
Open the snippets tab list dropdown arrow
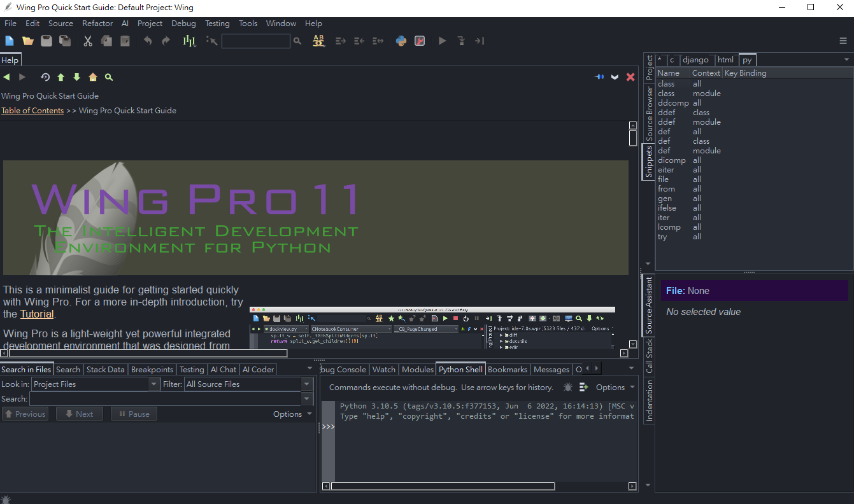pyautogui.click(x=847, y=60)
